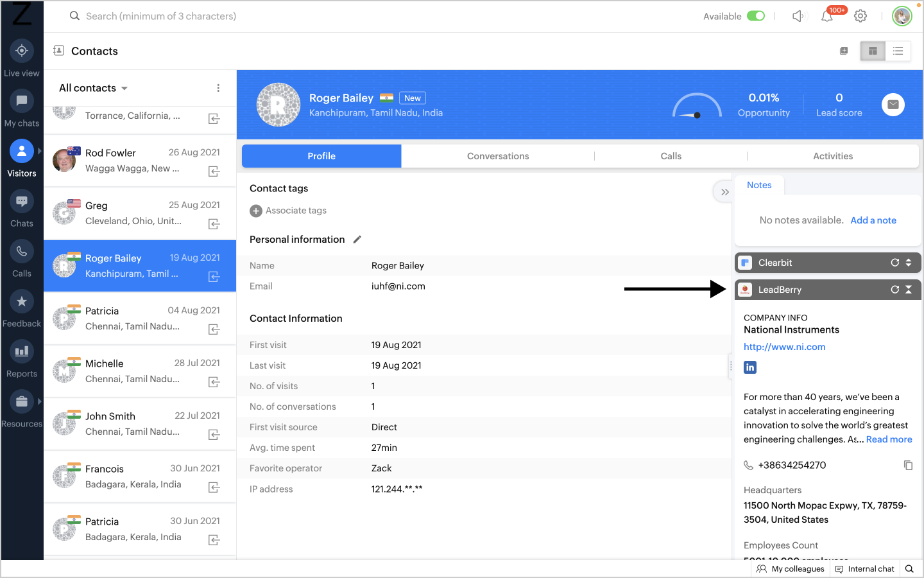Open Live view in sidebar
The width and height of the screenshot is (924, 578).
click(21, 58)
